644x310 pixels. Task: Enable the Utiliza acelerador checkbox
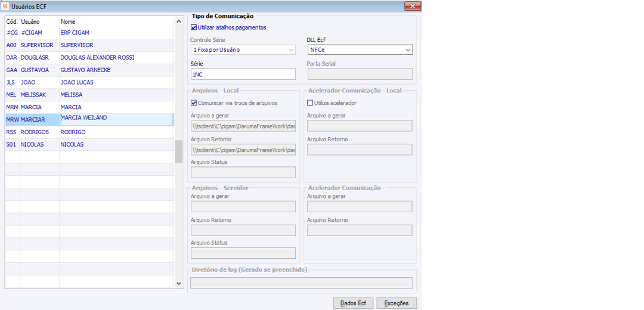pos(310,103)
